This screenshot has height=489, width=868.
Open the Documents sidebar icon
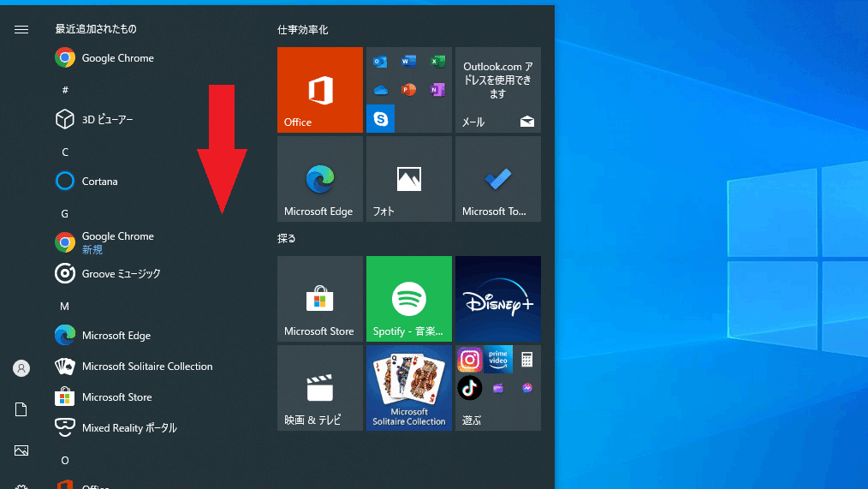point(21,409)
